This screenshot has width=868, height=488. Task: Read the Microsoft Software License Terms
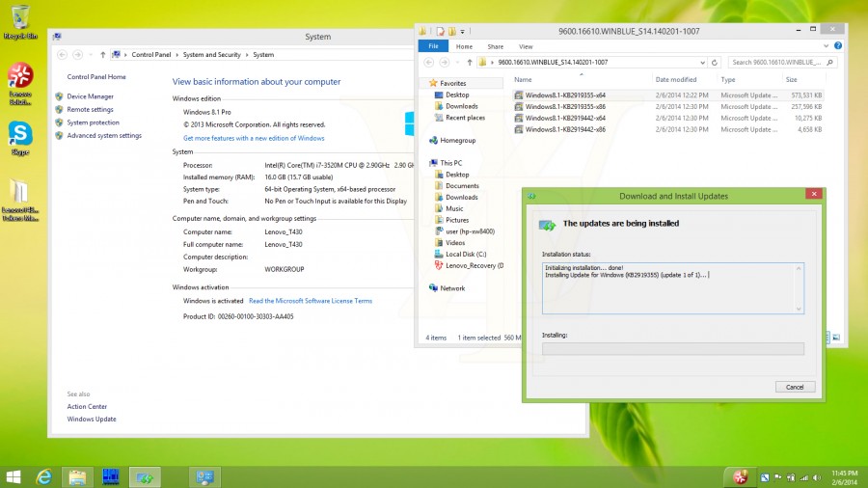[x=311, y=301]
